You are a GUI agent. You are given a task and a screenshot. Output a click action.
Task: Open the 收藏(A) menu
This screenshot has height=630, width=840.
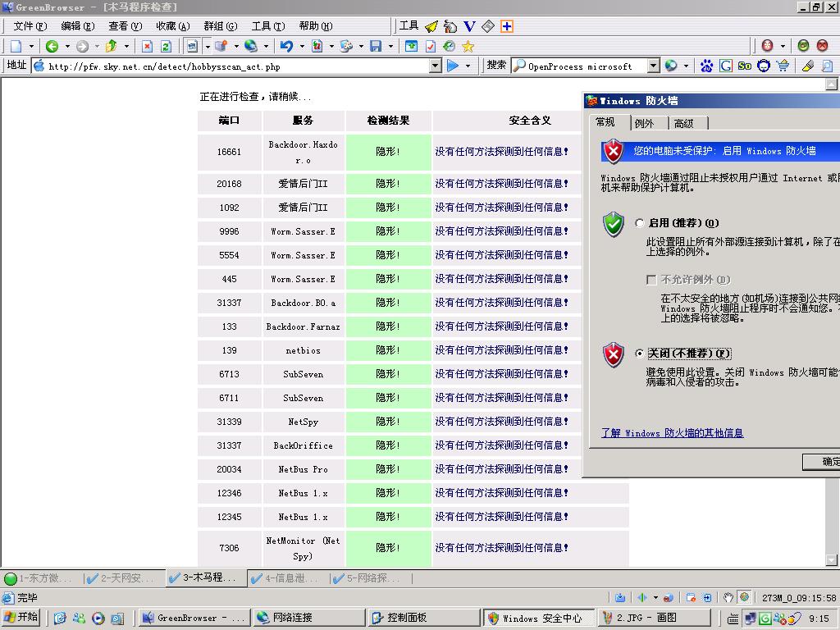coord(173,26)
